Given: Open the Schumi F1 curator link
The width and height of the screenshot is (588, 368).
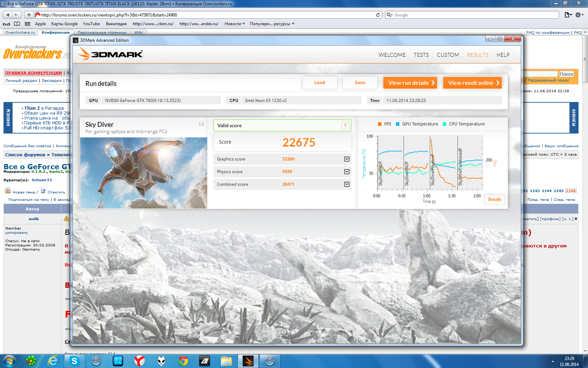Looking at the screenshot, I should pos(42,180).
